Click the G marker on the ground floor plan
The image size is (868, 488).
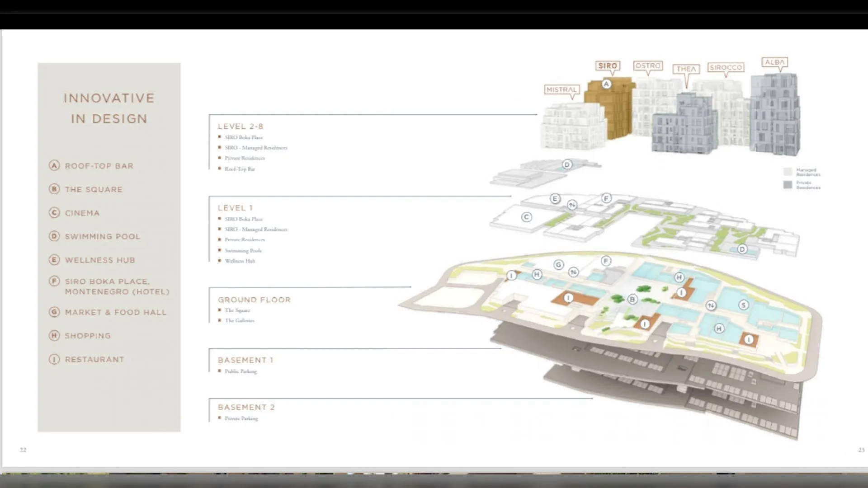pyautogui.click(x=559, y=265)
